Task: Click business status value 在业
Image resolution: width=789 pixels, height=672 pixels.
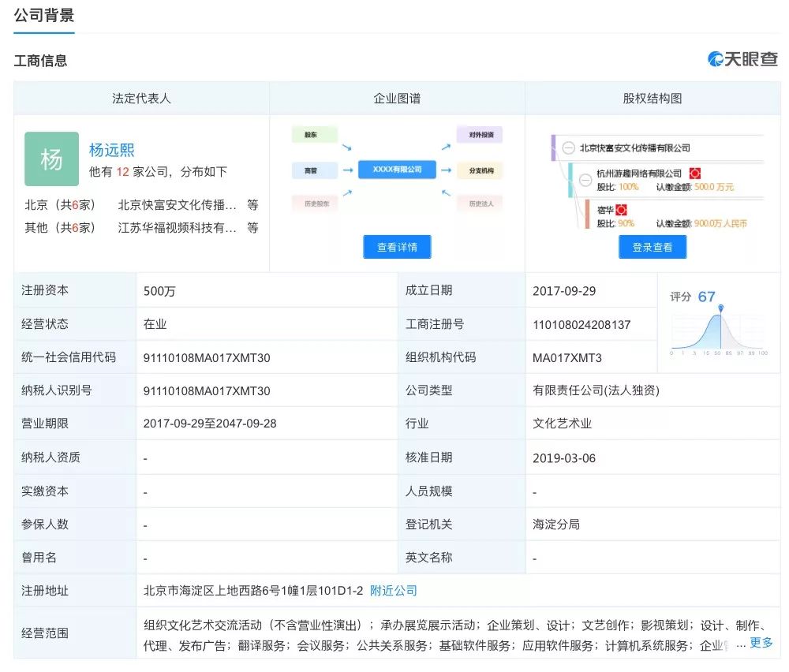Action: pos(155,324)
